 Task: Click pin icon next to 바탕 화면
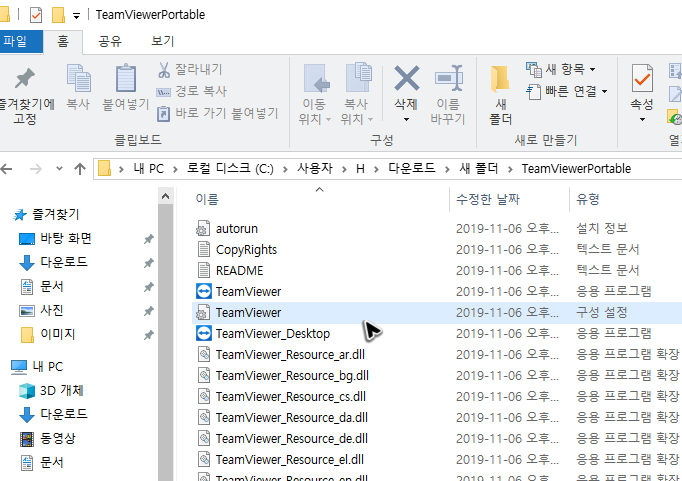coord(149,239)
